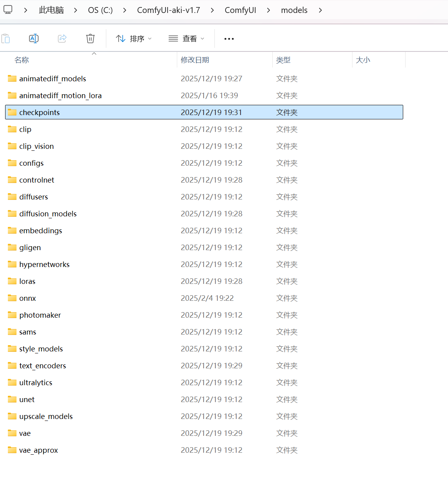Select the configs folder icon

(12, 163)
